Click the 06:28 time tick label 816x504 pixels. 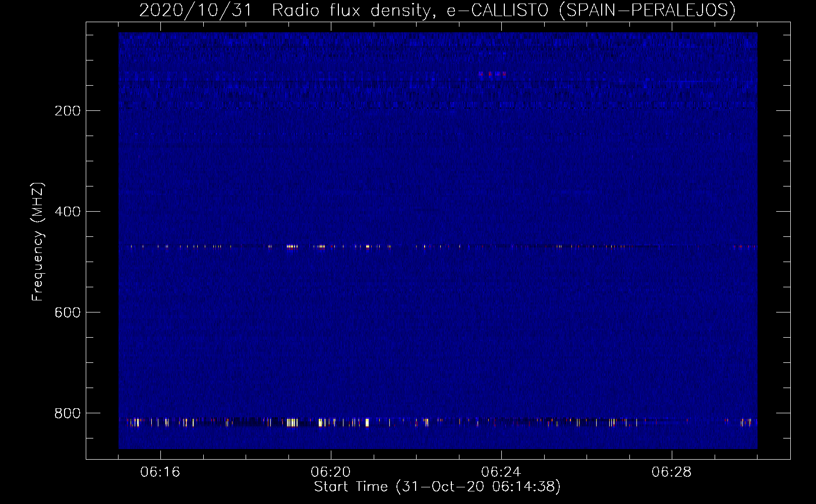(x=672, y=472)
